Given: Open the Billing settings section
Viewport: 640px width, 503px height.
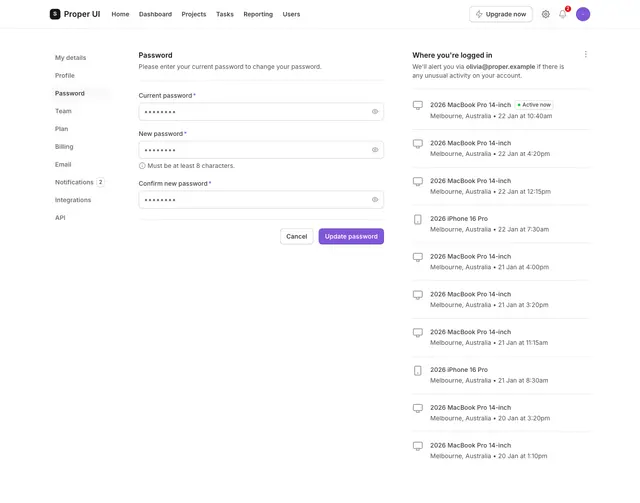Looking at the screenshot, I should pos(64,147).
